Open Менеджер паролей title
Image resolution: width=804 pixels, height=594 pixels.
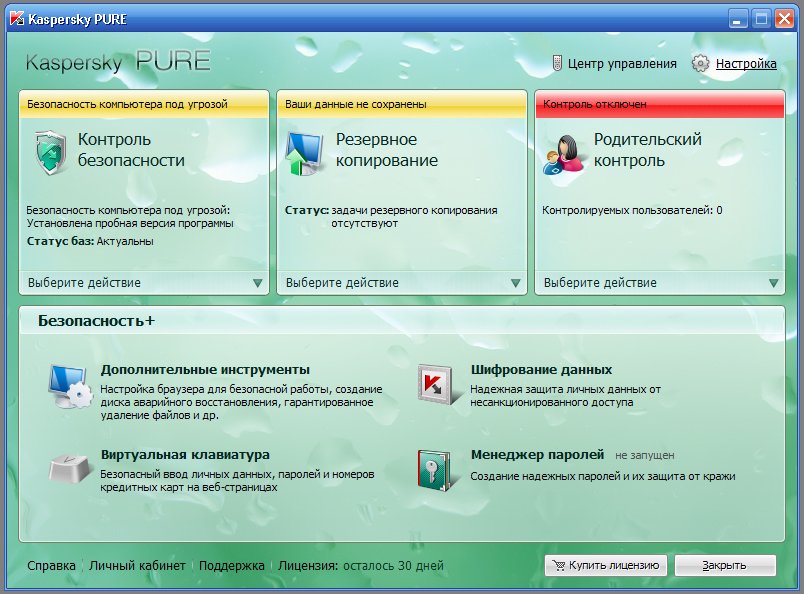click(x=537, y=454)
